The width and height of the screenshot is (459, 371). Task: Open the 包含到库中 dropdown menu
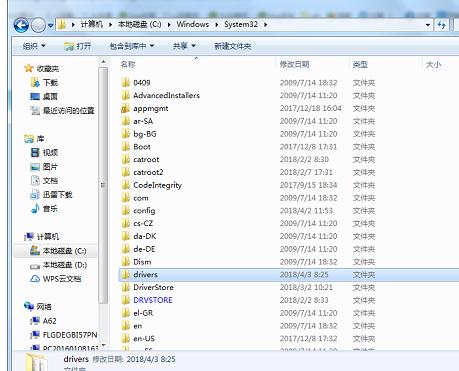[132, 46]
